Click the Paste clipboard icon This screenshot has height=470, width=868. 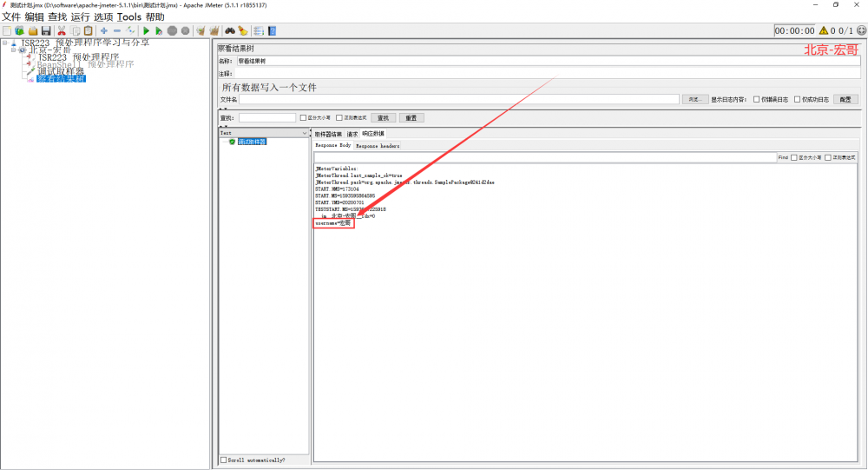[88, 31]
